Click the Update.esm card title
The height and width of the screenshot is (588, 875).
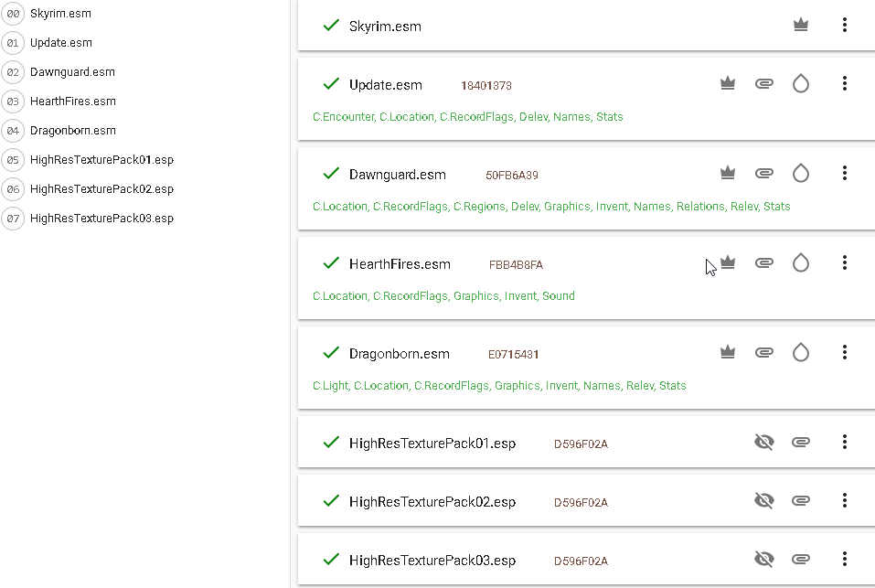point(386,85)
